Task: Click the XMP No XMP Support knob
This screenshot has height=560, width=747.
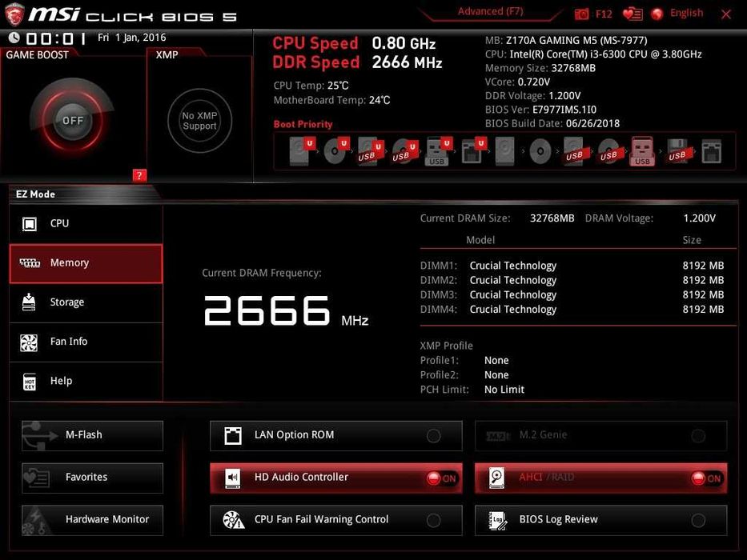Action: click(199, 121)
